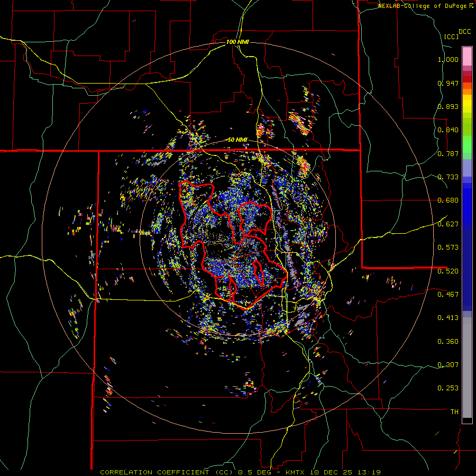Viewport: 476px width, 476px height.
Task: Click the 0.573 scale value
Action: [448, 248]
